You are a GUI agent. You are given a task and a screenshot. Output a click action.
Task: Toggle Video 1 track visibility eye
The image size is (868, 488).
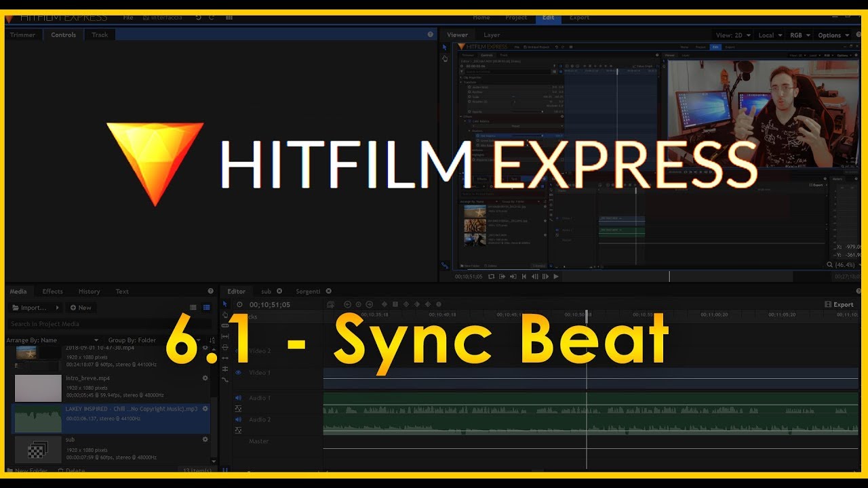pos(238,373)
